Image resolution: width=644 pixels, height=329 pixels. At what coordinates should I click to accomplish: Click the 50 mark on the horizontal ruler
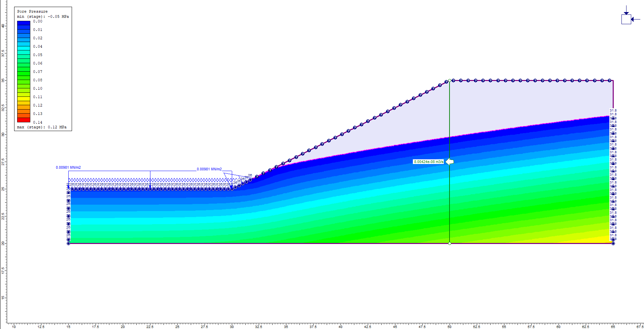tap(450, 326)
